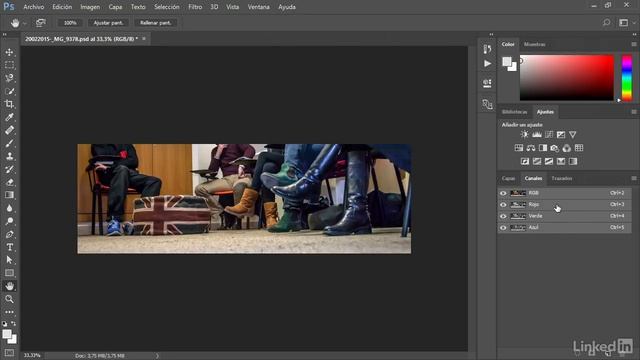Viewport: 640px width, 360px height.
Task: Select the Gradient tool
Action: click(x=9, y=195)
